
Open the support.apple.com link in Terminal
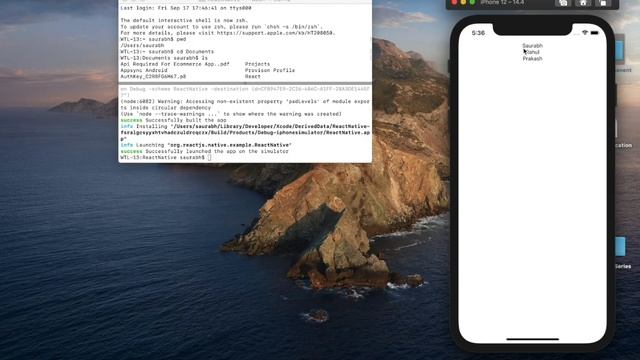tap(275, 33)
